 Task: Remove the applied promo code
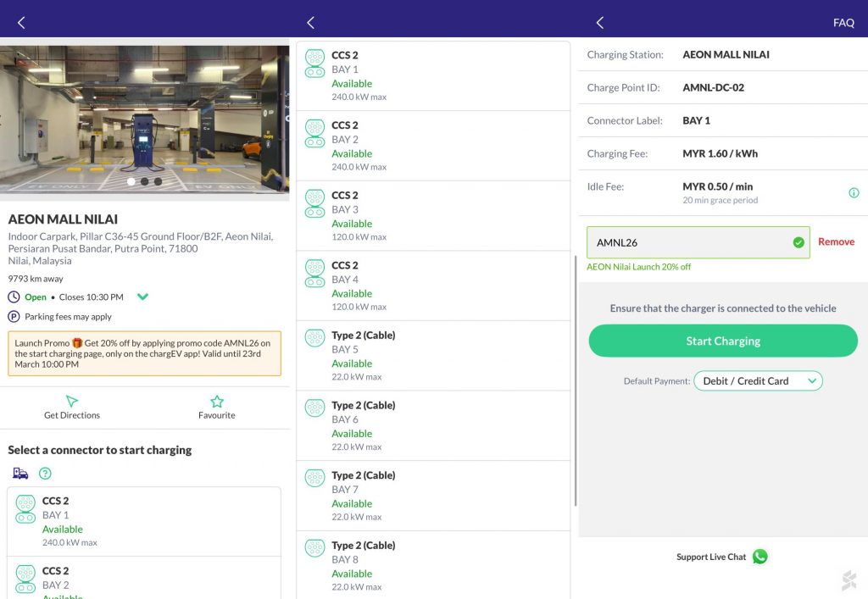pyautogui.click(x=836, y=241)
